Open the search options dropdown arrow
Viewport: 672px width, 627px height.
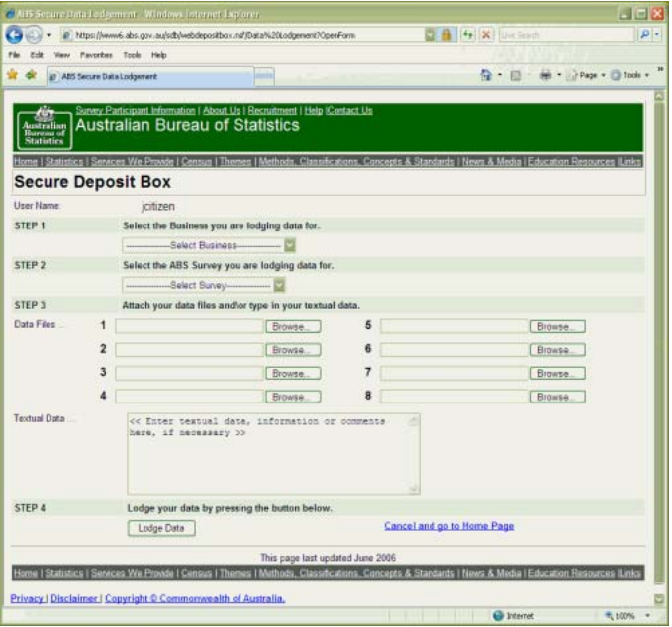click(656, 35)
